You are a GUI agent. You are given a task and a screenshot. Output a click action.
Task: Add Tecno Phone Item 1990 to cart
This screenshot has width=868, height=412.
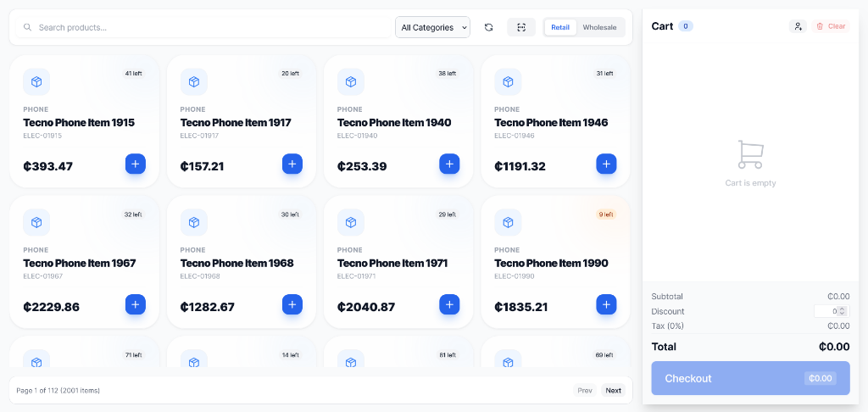pyautogui.click(x=606, y=304)
